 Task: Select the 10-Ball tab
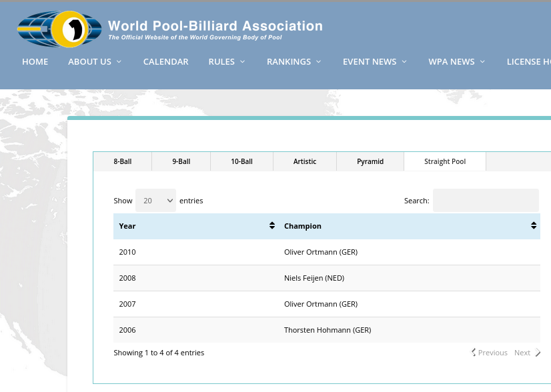click(241, 161)
